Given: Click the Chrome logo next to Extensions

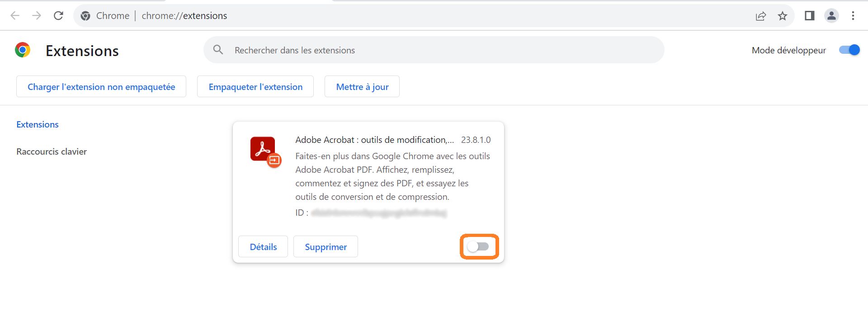Looking at the screenshot, I should (x=23, y=50).
